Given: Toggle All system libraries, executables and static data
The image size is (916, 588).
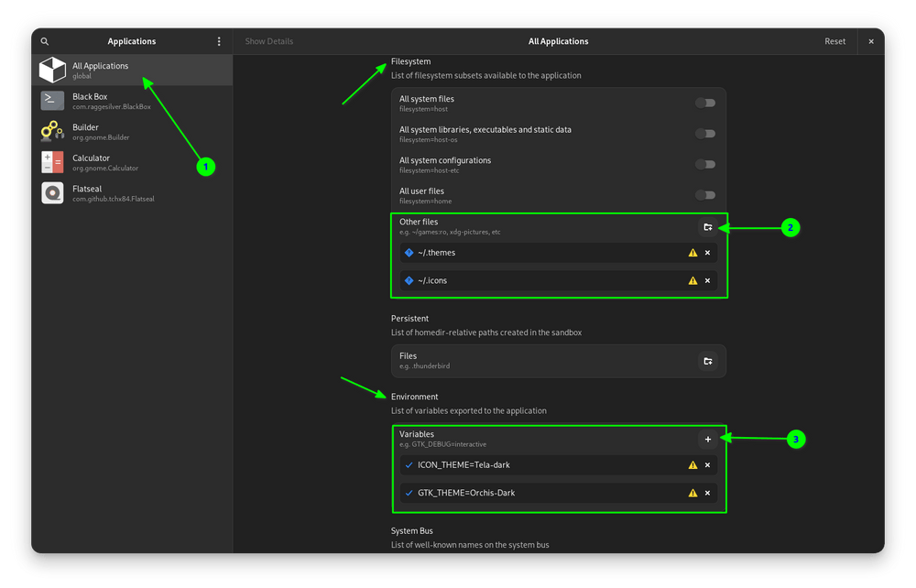Looking at the screenshot, I should click(704, 134).
